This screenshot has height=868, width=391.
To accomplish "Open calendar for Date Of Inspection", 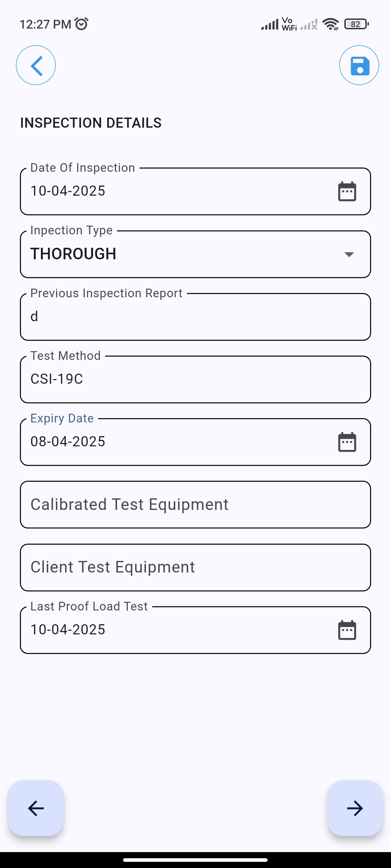I will 347,191.
